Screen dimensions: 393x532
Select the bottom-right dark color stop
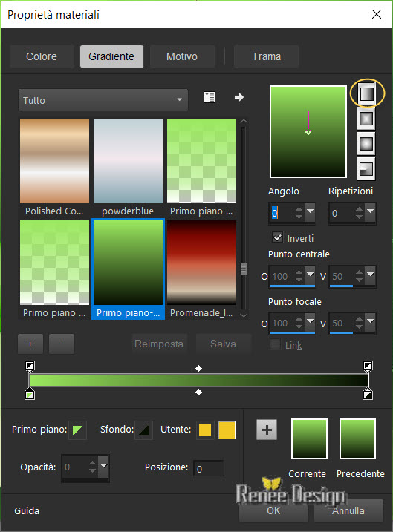368,394
